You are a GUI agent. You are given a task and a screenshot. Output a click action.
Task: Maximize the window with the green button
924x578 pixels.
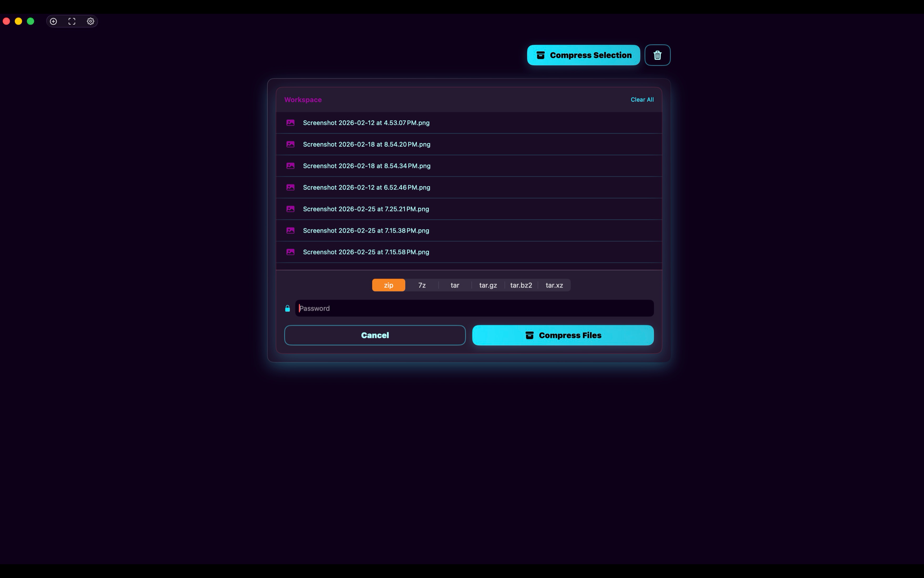(30, 22)
